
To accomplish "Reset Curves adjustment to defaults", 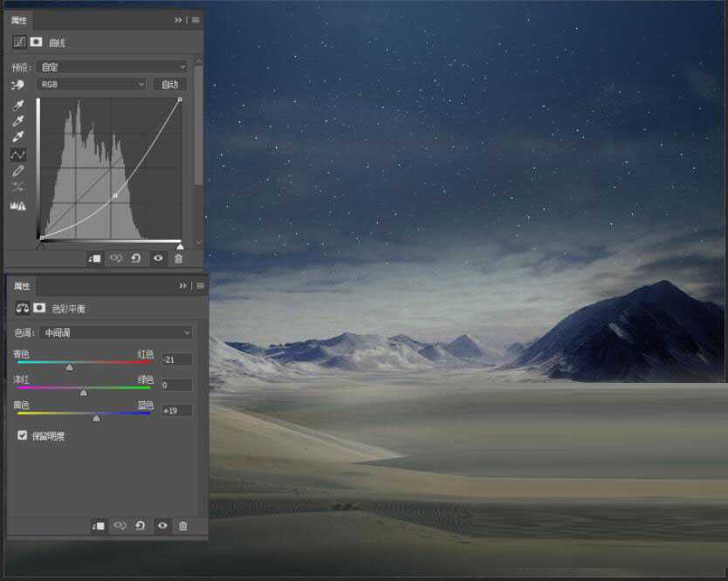I will (136, 258).
